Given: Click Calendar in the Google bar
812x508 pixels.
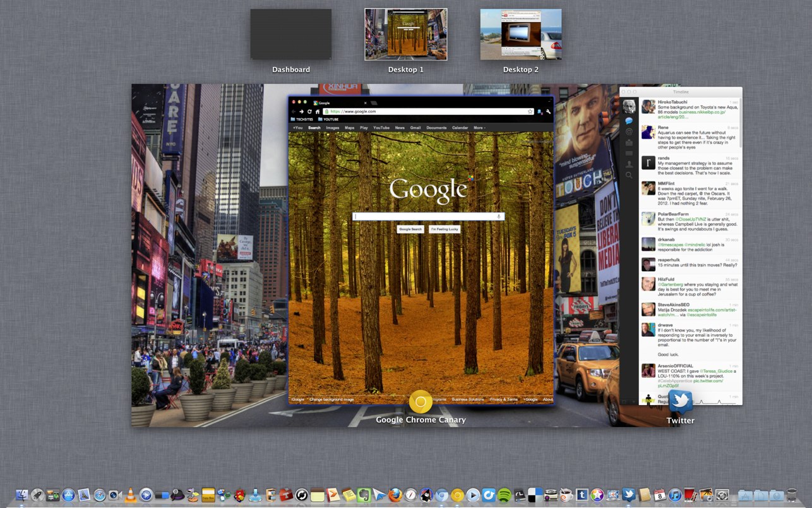Looking at the screenshot, I should click(460, 128).
